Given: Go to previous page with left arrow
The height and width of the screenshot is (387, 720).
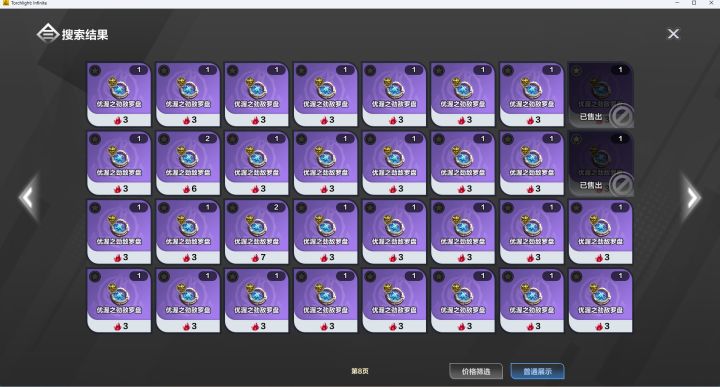Looking at the screenshot, I should tap(28, 197).
